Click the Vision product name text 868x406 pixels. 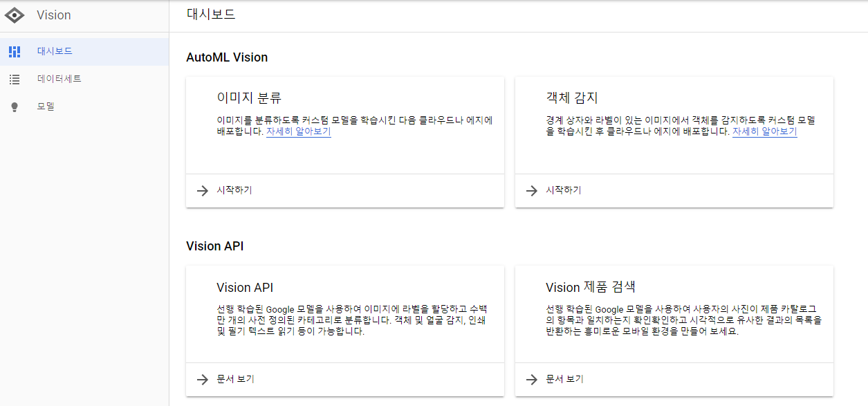click(x=54, y=15)
